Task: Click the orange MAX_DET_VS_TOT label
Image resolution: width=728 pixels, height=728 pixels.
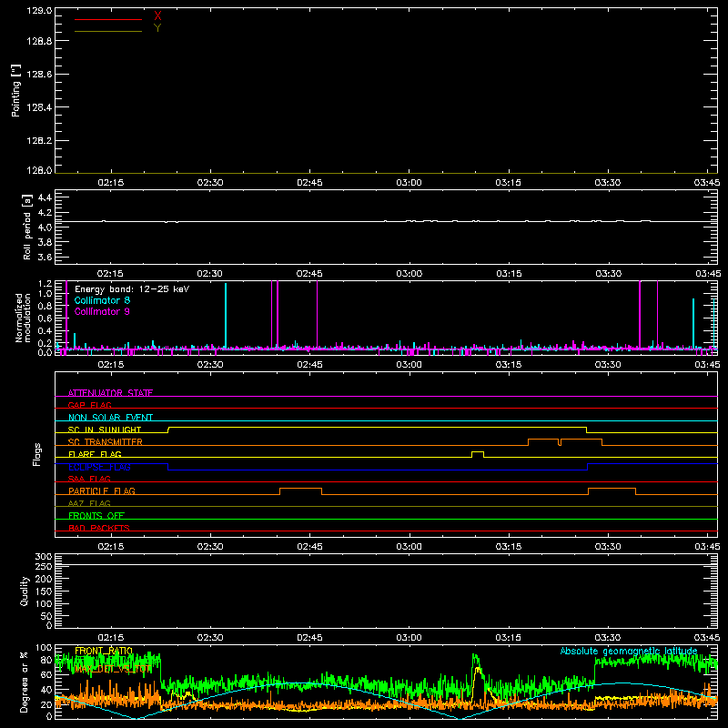Action: click(110, 670)
